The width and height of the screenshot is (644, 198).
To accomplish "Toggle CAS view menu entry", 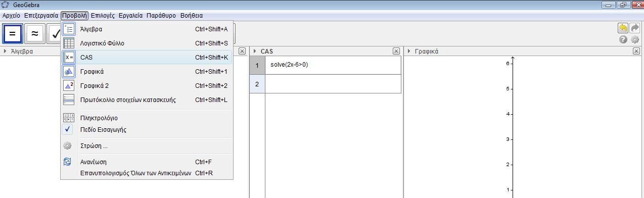I will coord(147,58).
